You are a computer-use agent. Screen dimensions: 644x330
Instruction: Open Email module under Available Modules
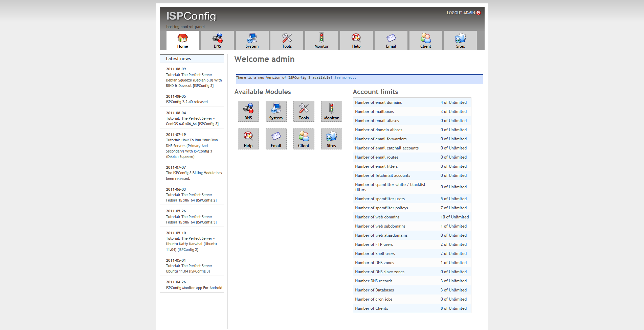pyautogui.click(x=276, y=139)
